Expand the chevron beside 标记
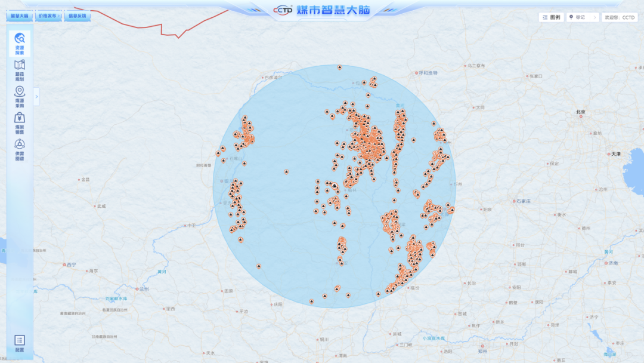644x363 pixels. (x=595, y=17)
